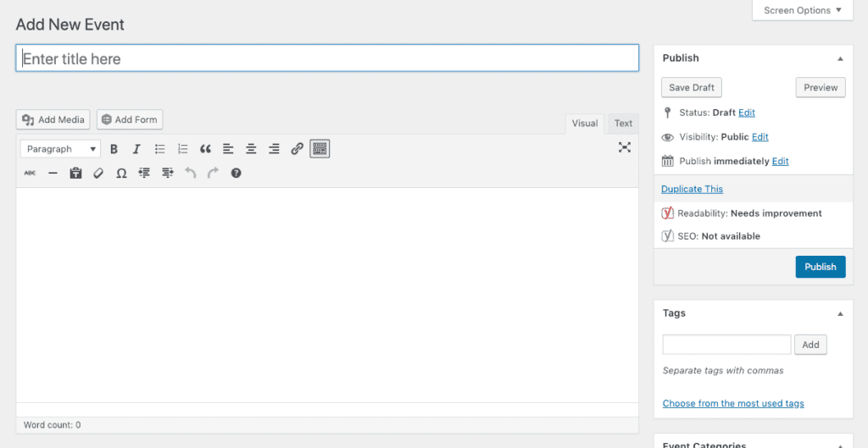The image size is (868, 448).
Task: Enable distraction-free fullscreen mode
Action: [625, 147]
